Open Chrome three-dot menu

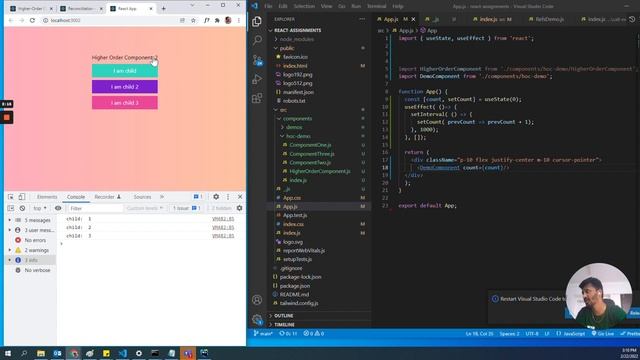click(x=239, y=20)
